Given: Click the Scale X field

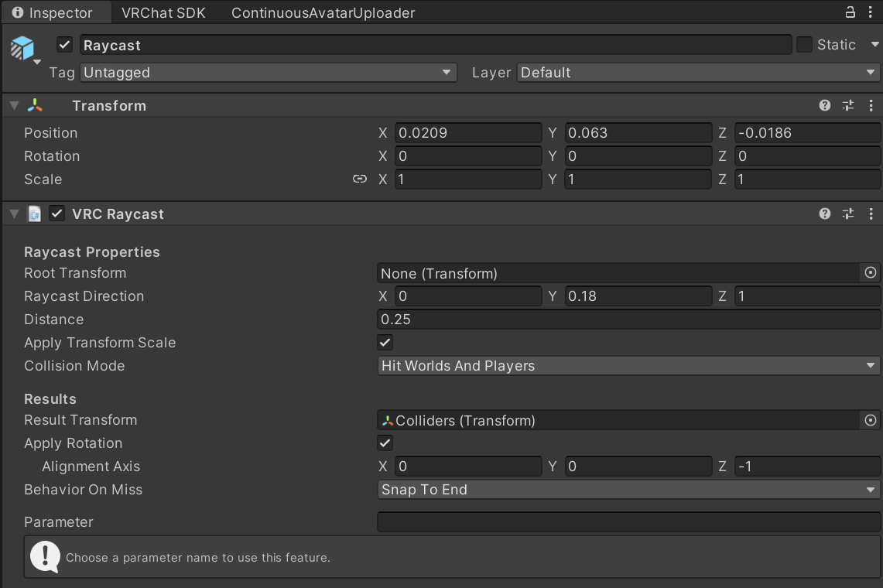Looking at the screenshot, I should click(468, 179).
